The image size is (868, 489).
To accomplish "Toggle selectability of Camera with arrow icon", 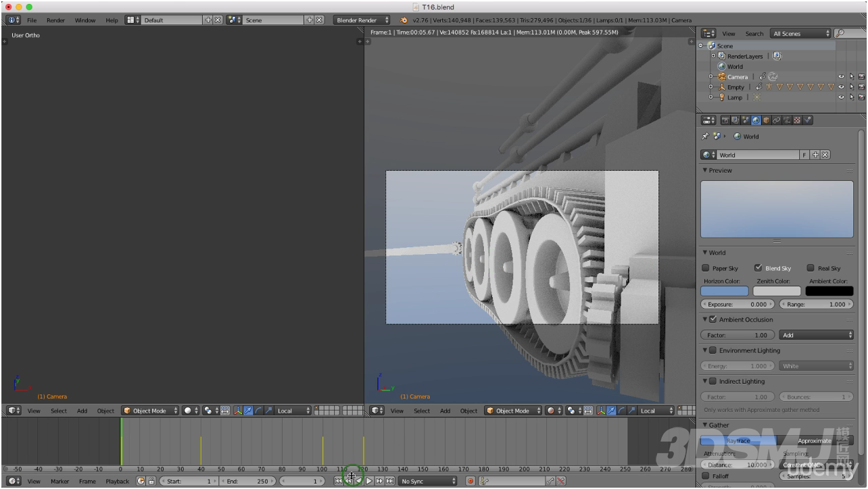I will [x=852, y=77].
